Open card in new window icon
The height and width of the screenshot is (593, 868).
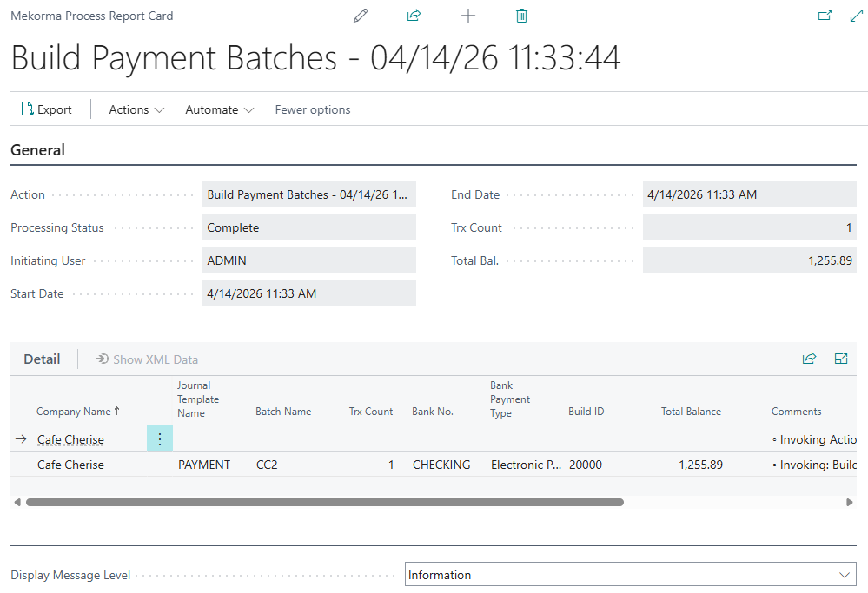click(x=825, y=16)
